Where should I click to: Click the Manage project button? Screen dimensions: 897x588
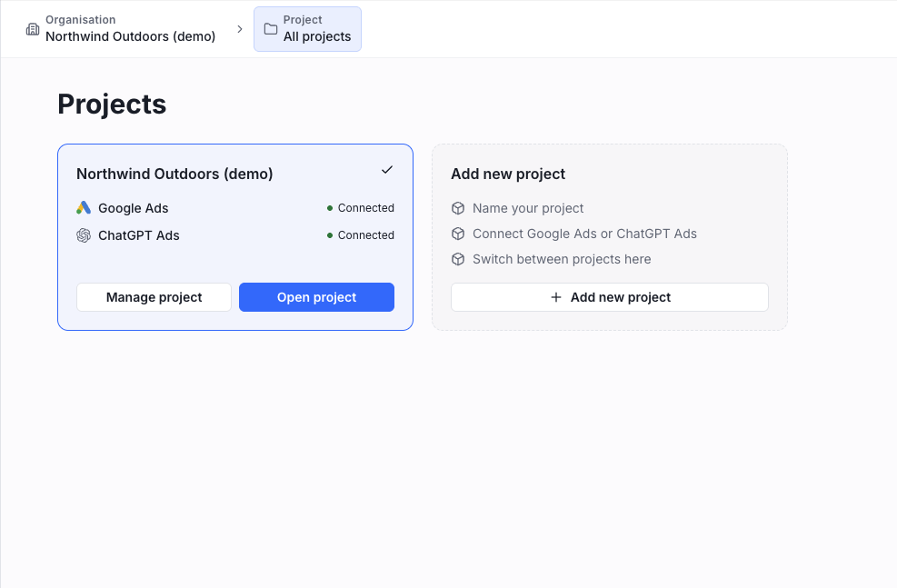(x=154, y=297)
